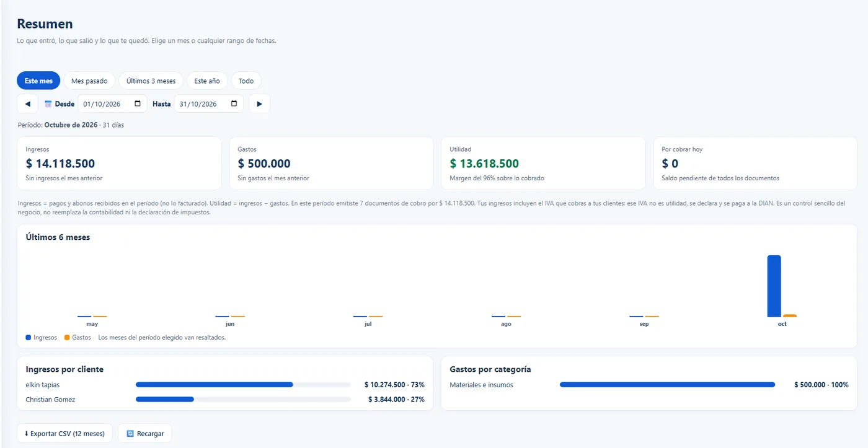
Task: Click client name 'Christian Gomez'
Action: tap(50, 400)
